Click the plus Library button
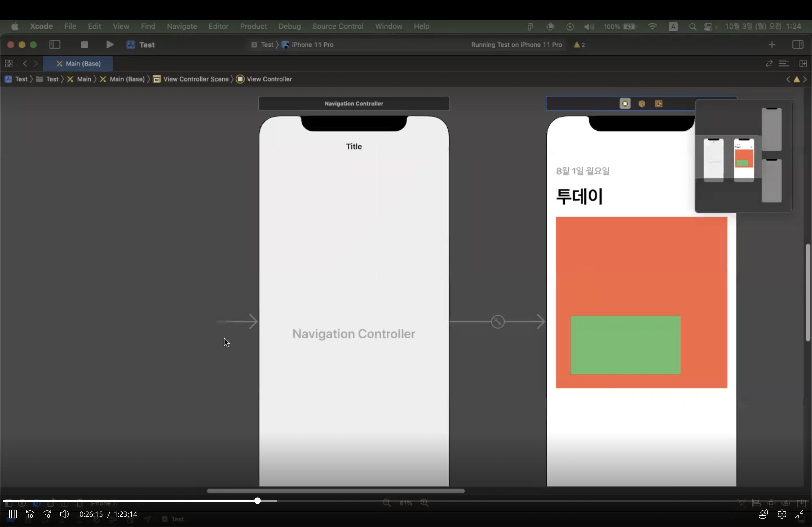Image resolution: width=812 pixels, height=527 pixels. coord(772,45)
